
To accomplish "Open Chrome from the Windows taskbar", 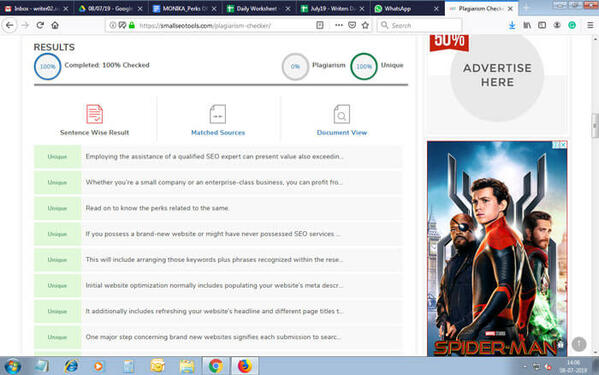I will click(215, 366).
